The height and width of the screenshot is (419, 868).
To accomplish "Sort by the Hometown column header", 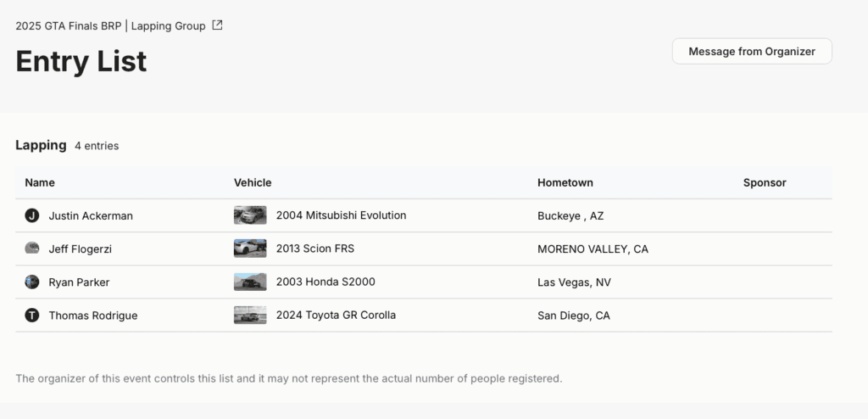I will [565, 182].
